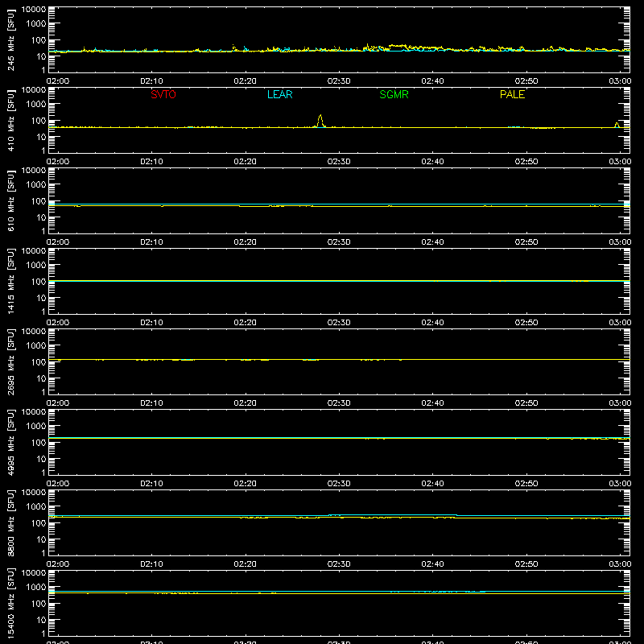Click the yellow PALE station label
Viewport: 644px width, 644px height.
coord(512,94)
